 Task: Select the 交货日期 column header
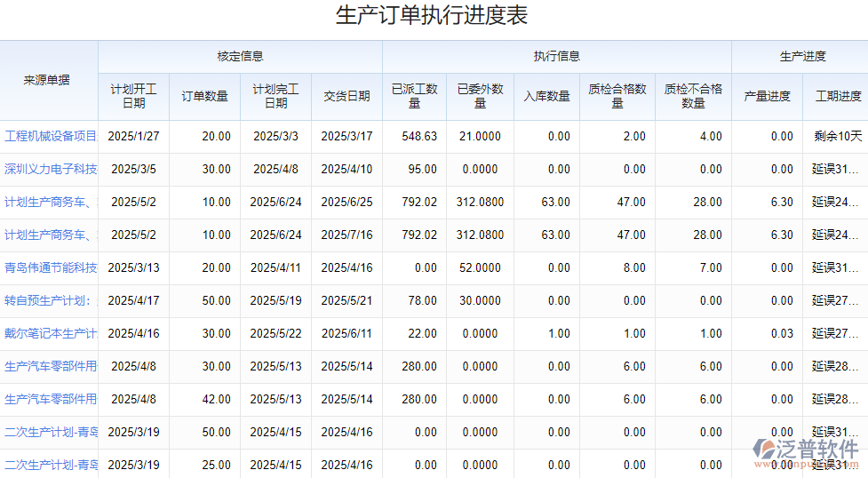pyautogui.click(x=347, y=96)
